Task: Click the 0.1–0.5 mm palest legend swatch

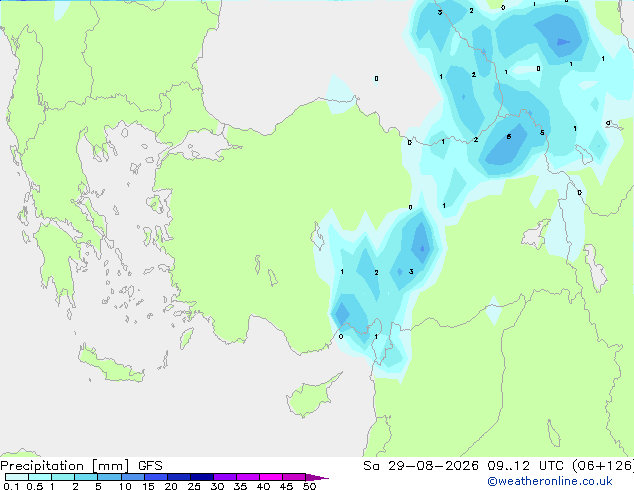Action: 17,477
